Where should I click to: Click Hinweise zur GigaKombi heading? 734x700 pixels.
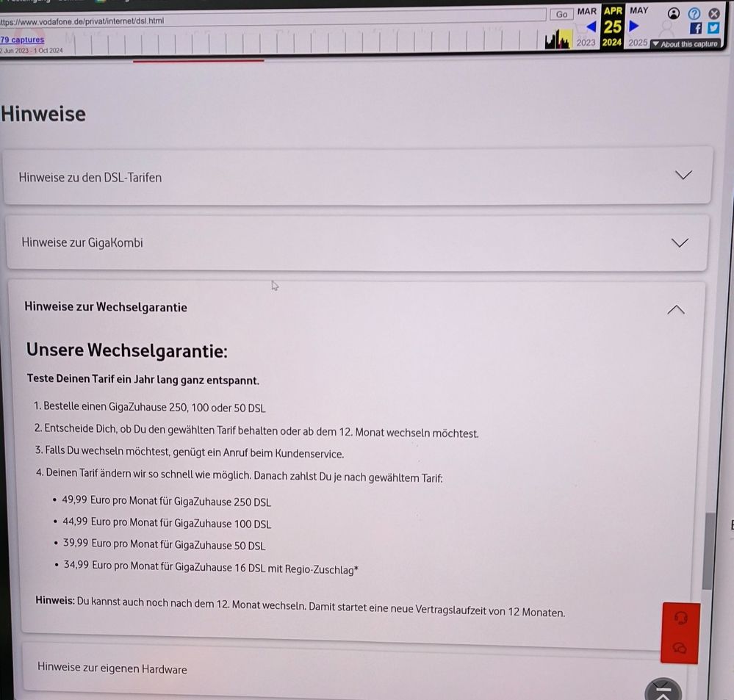coord(82,242)
